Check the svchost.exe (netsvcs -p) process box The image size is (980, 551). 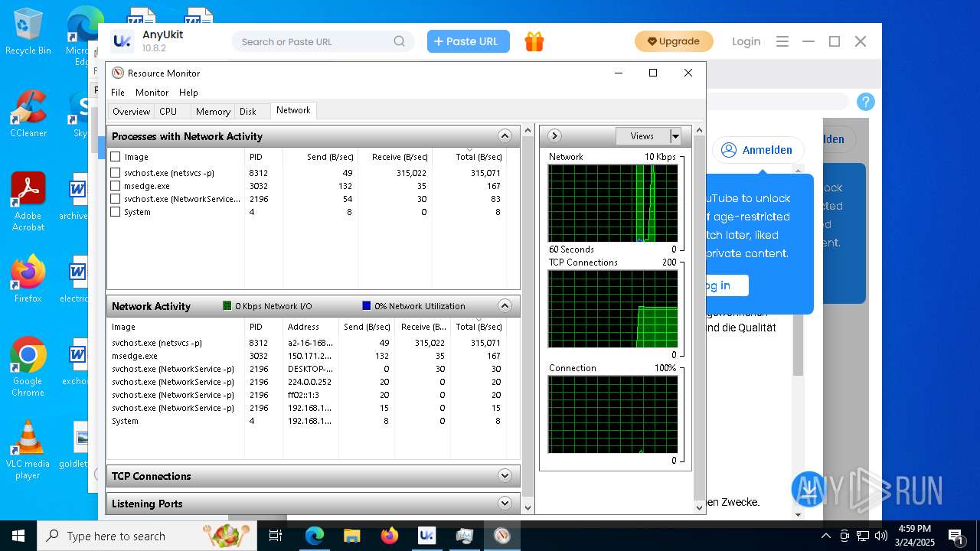point(116,173)
